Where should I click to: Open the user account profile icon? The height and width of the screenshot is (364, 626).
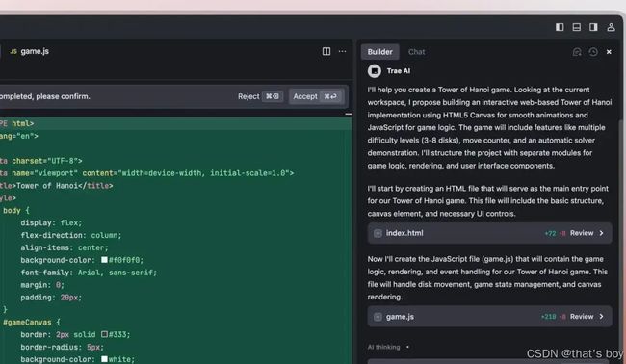(611, 27)
